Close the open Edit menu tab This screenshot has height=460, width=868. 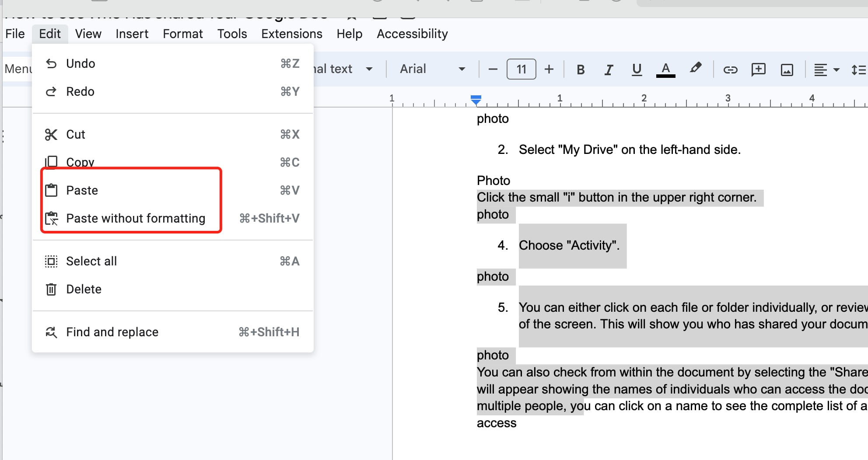point(50,34)
